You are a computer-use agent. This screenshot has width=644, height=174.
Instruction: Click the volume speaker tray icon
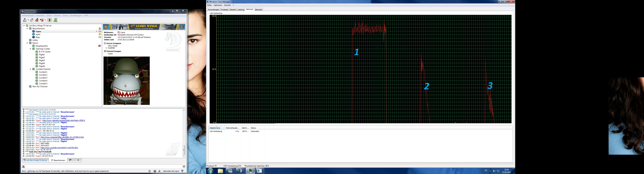[x=494, y=171]
